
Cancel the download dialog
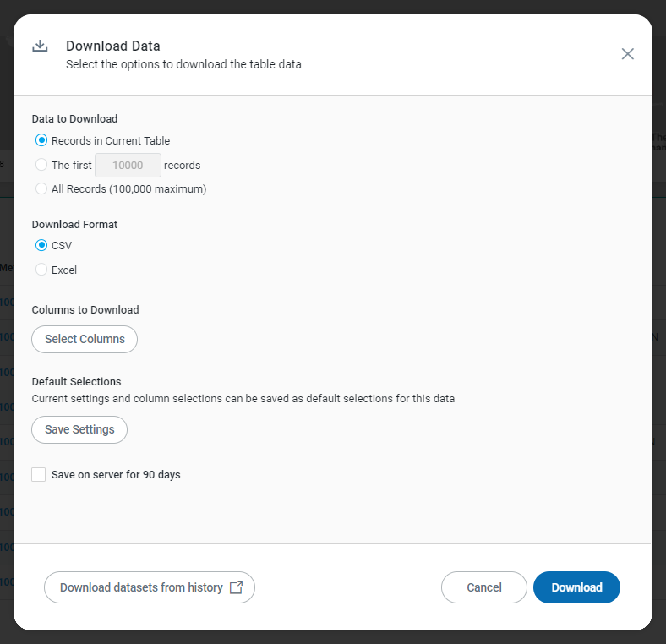click(484, 587)
